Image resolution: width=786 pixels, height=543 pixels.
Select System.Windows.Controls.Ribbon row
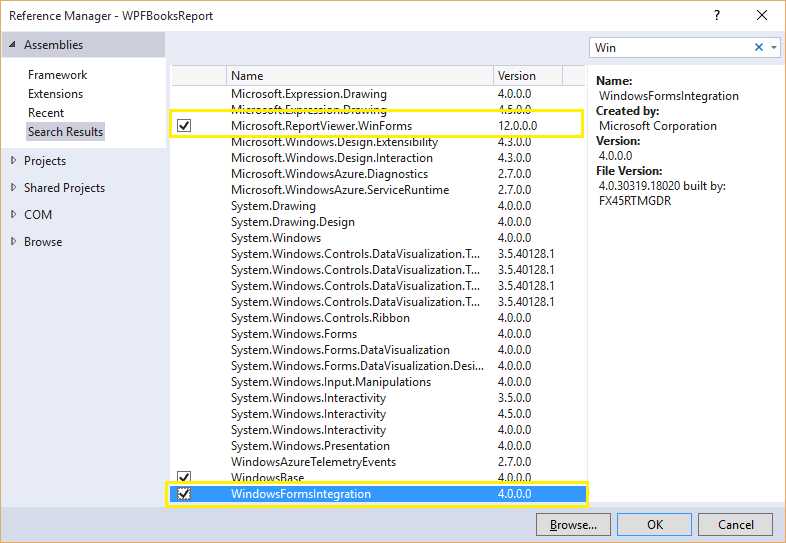pyautogui.click(x=378, y=318)
